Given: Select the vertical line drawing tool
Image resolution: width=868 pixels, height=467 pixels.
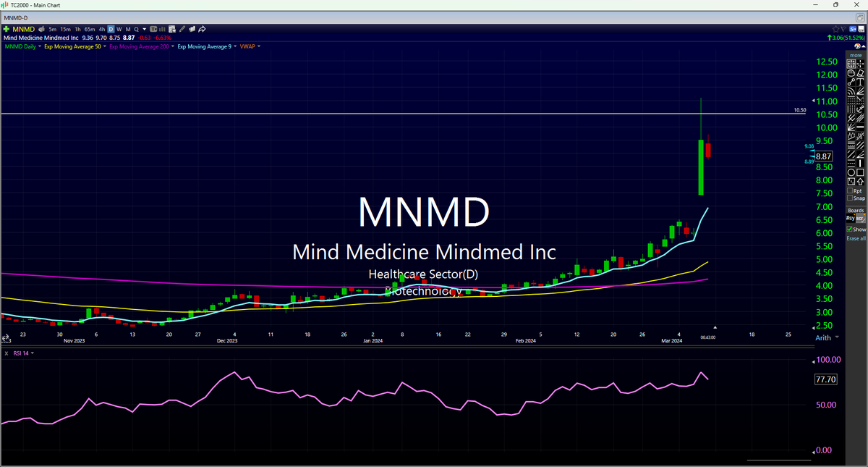Looking at the screenshot, I should pos(860,163).
